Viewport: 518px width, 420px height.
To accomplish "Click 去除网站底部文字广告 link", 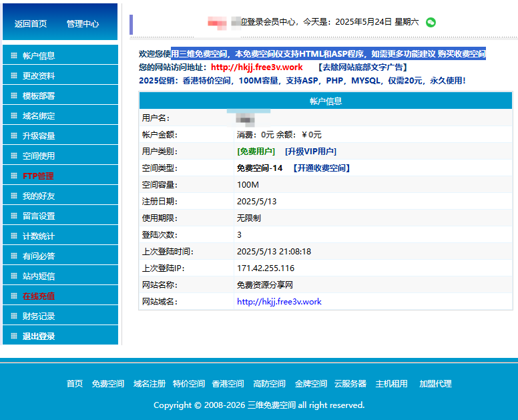I will pos(362,67).
